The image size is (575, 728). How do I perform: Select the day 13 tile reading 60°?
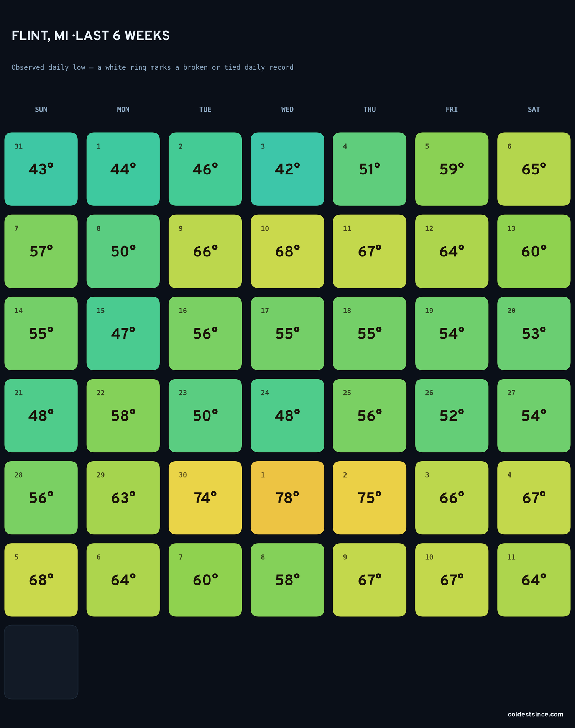point(534,251)
